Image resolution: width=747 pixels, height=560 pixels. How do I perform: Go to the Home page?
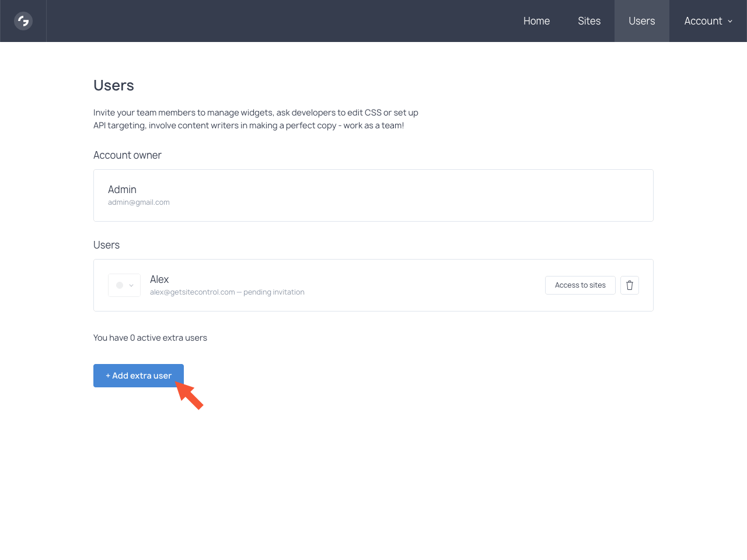coord(536,21)
